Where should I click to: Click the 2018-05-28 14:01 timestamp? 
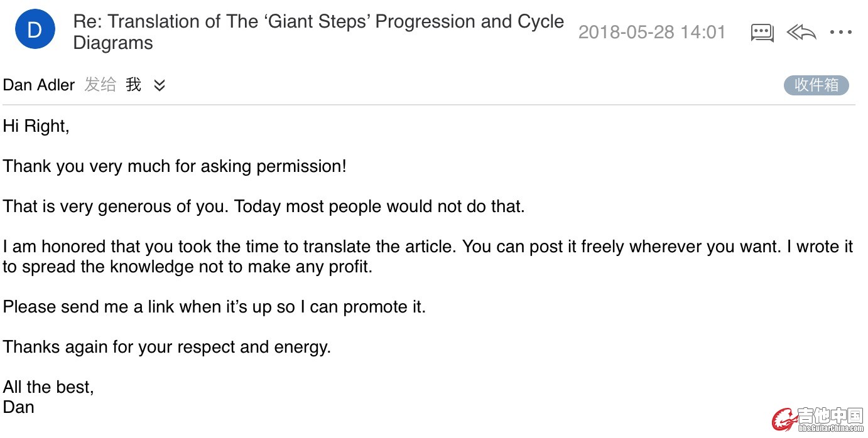click(x=652, y=32)
